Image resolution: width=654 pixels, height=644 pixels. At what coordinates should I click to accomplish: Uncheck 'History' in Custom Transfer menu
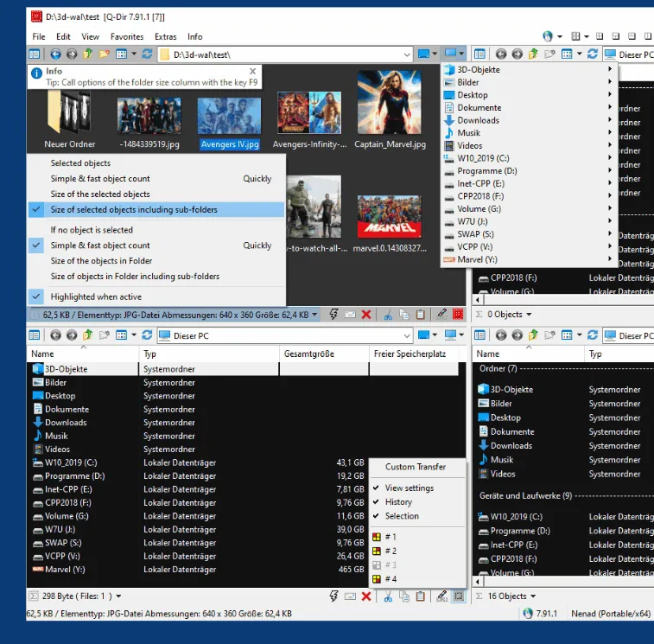click(398, 502)
